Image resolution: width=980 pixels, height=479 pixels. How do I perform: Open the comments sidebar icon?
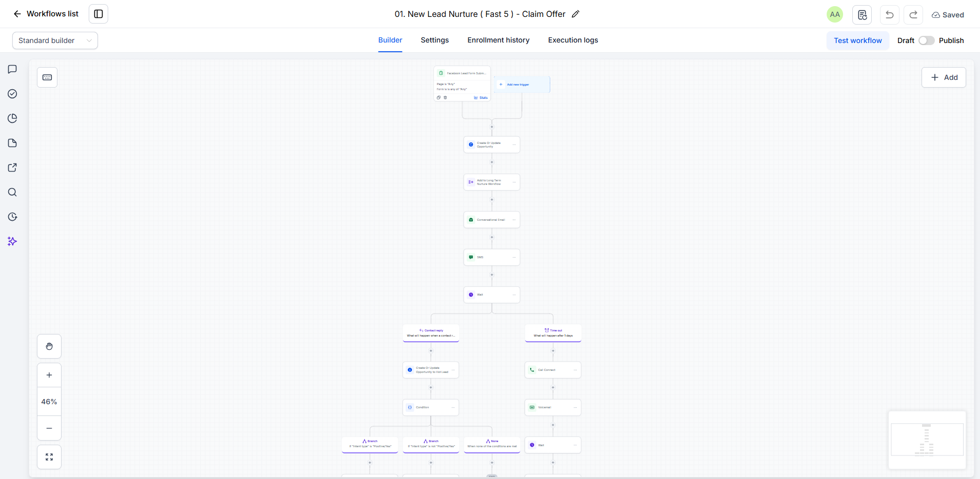pyautogui.click(x=12, y=69)
